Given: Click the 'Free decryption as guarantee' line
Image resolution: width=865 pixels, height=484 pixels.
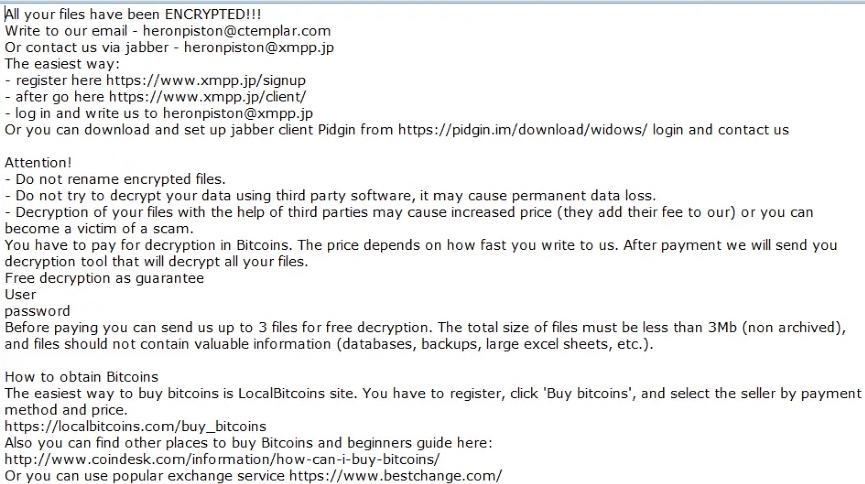Looking at the screenshot, I should coord(104,278).
